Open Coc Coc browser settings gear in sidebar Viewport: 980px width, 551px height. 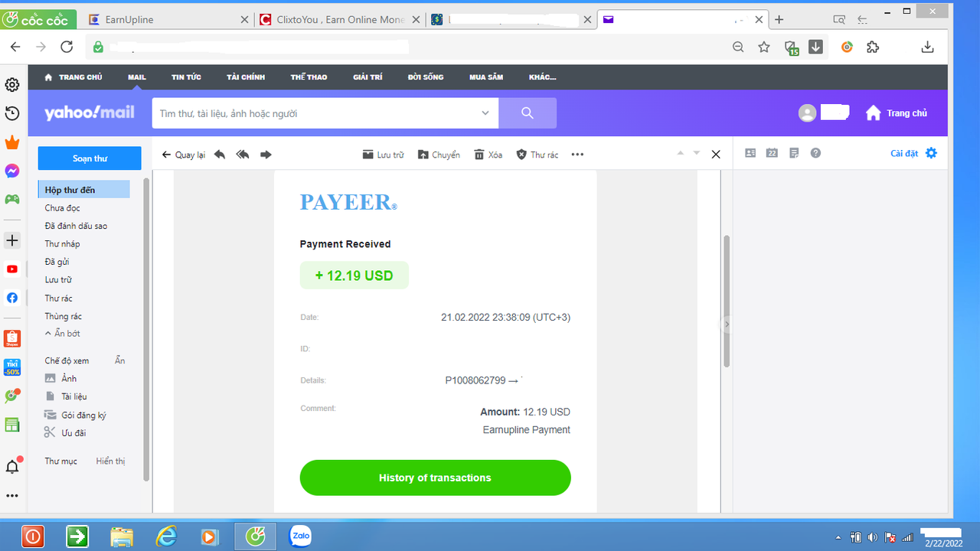coord(12,85)
